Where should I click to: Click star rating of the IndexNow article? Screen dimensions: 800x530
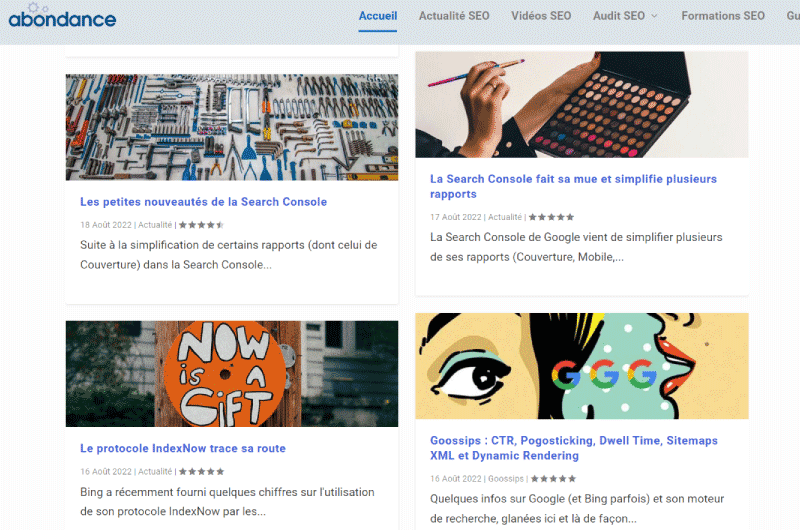click(202, 472)
